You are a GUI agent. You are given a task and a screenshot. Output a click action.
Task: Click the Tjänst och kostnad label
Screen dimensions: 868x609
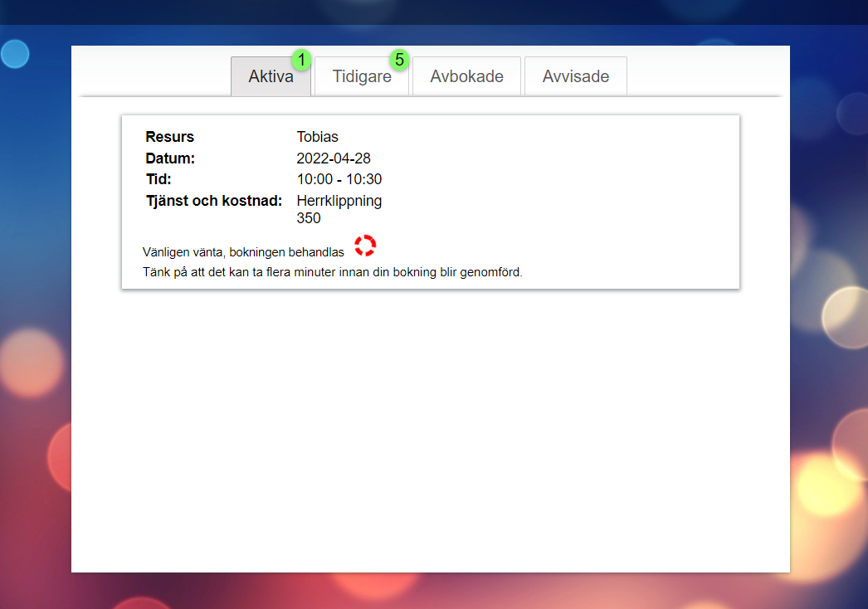pyautogui.click(x=214, y=201)
